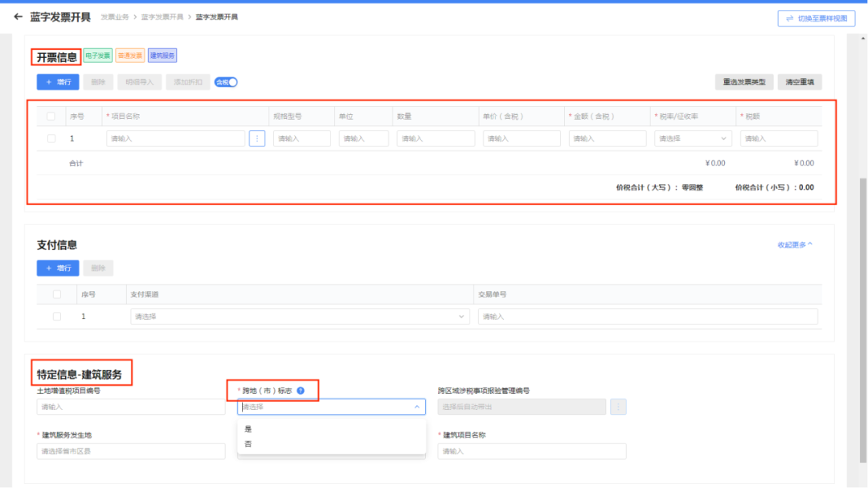
Task: Click the back arrow beside 蓝字发票开具
Action: click(x=18, y=17)
